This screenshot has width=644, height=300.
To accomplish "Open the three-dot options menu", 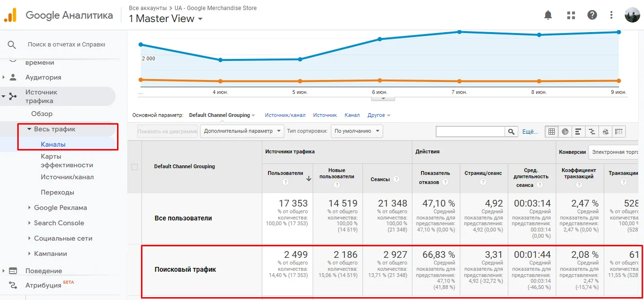I will pos(611,15).
